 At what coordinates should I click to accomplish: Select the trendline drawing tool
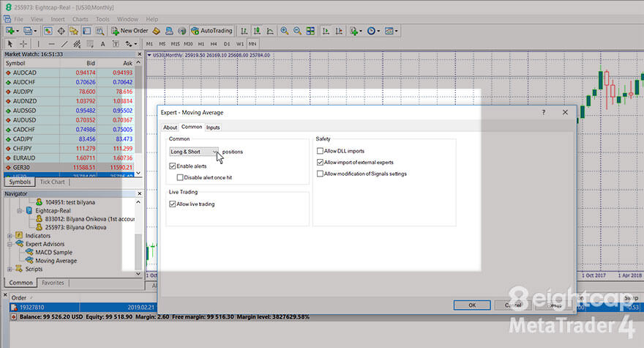click(64, 44)
